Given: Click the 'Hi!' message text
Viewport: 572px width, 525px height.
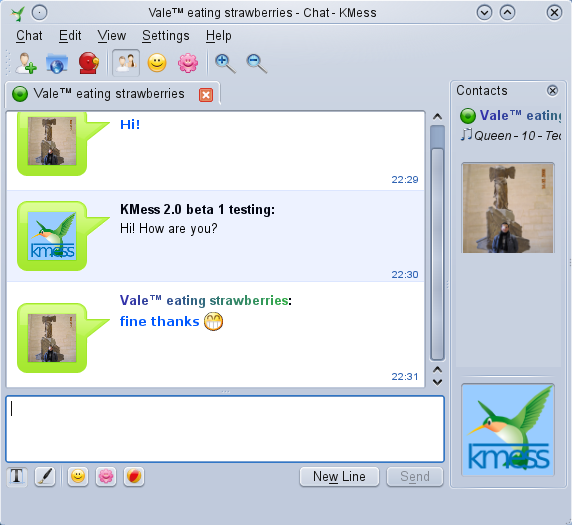Looking at the screenshot, I should 130,125.
